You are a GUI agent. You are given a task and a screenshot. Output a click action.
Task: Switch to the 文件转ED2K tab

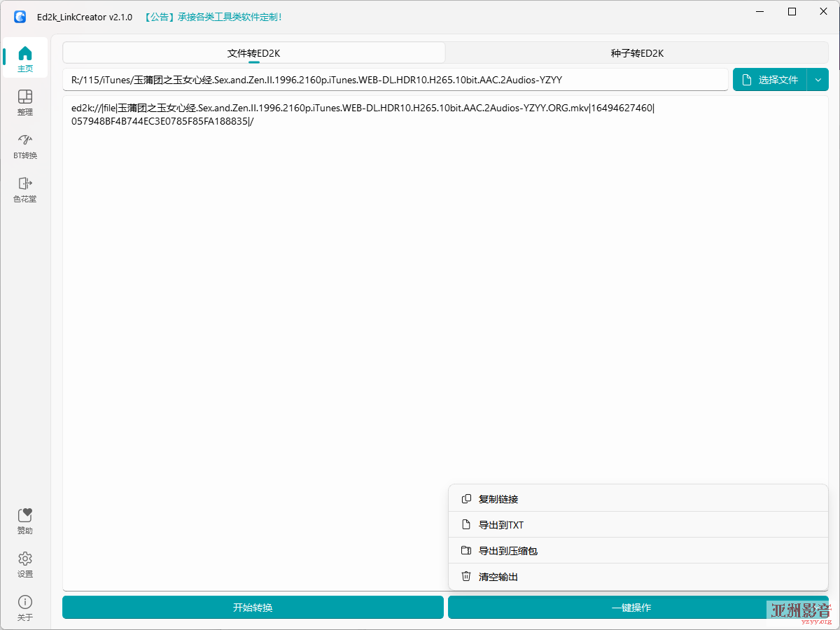[254, 53]
